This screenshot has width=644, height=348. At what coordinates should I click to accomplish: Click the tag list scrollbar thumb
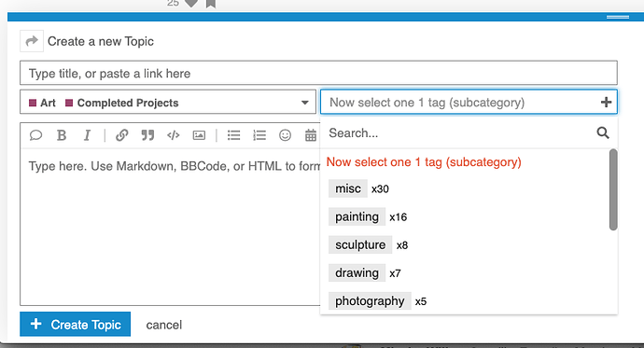point(613,189)
